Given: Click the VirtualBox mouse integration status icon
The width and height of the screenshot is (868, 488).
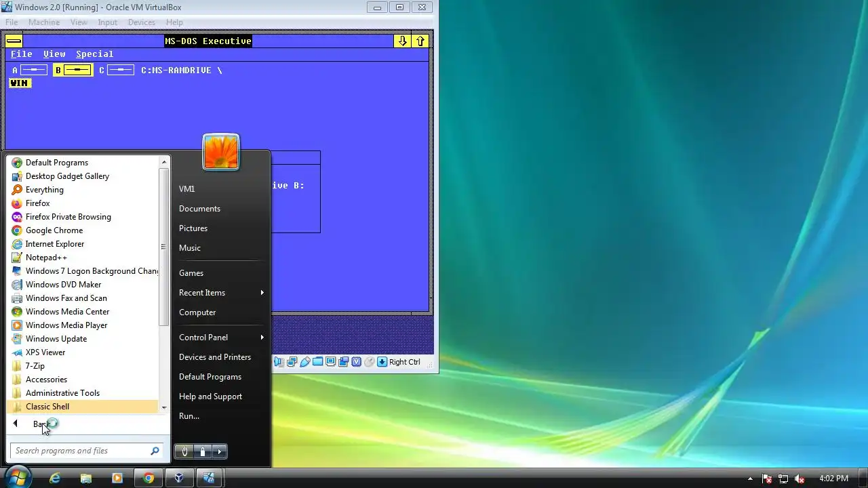Looking at the screenshot, I should tap(369, 362).
